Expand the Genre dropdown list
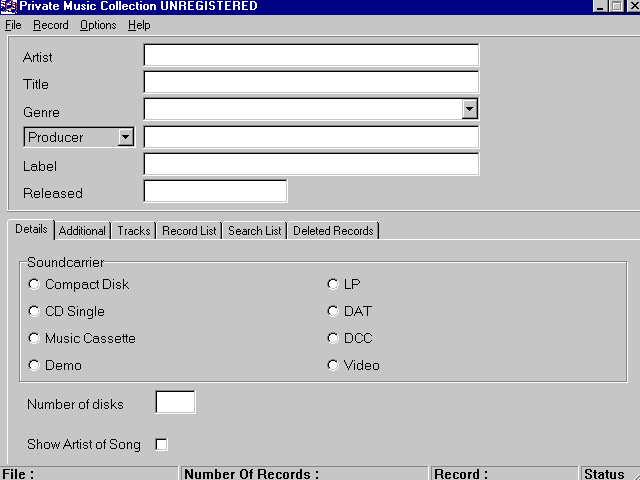 [469, 110]
